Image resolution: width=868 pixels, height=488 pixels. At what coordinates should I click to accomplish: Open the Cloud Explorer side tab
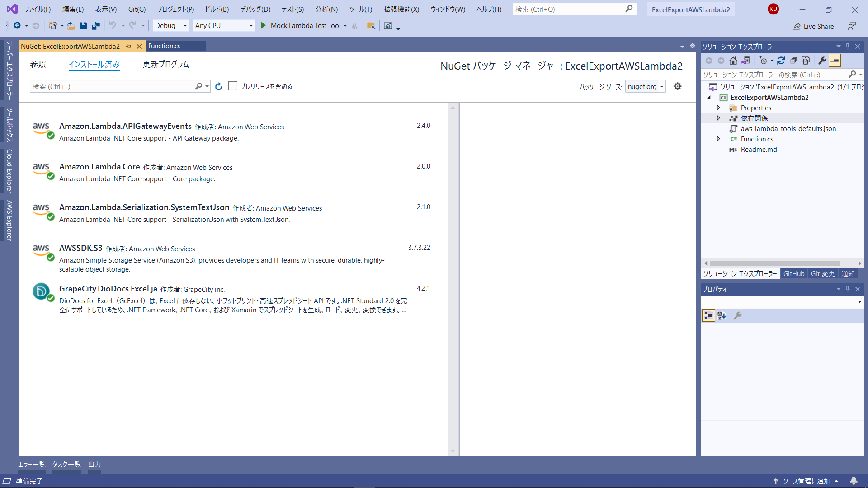9,171
